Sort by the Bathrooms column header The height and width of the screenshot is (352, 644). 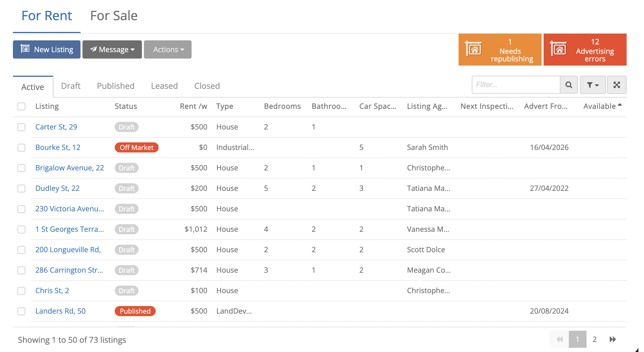(329, 106)
